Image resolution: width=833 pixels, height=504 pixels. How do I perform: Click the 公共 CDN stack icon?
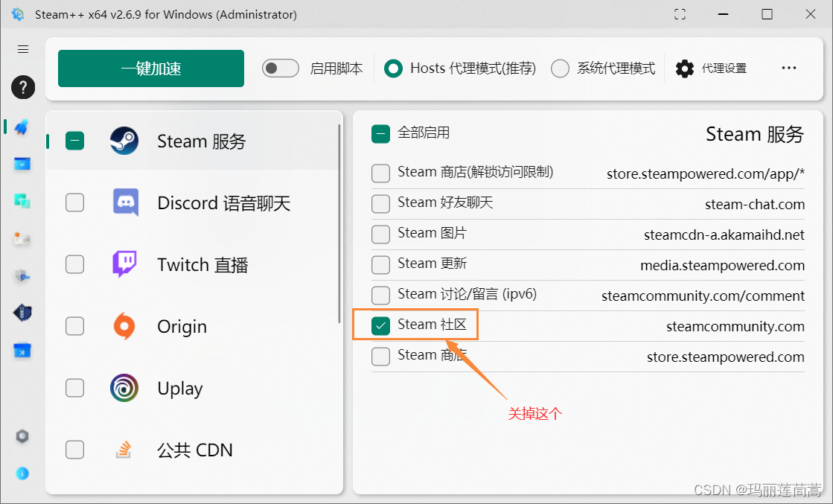pos(124,450)
